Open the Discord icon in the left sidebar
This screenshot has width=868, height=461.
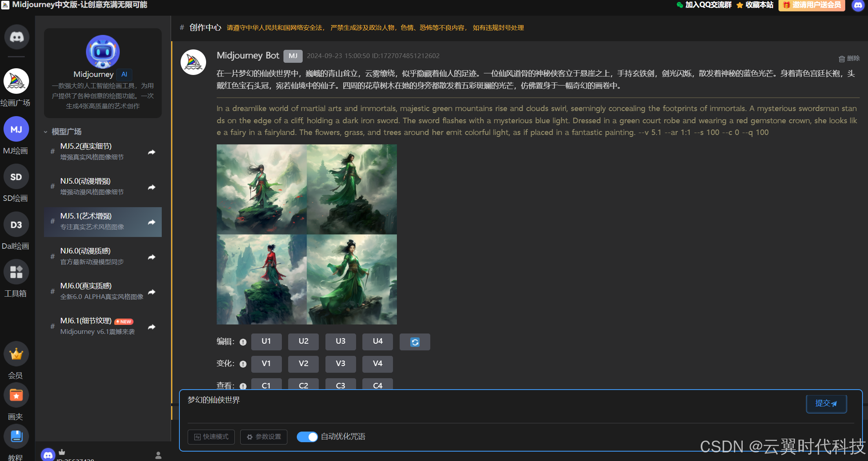(x=16, y=37)
